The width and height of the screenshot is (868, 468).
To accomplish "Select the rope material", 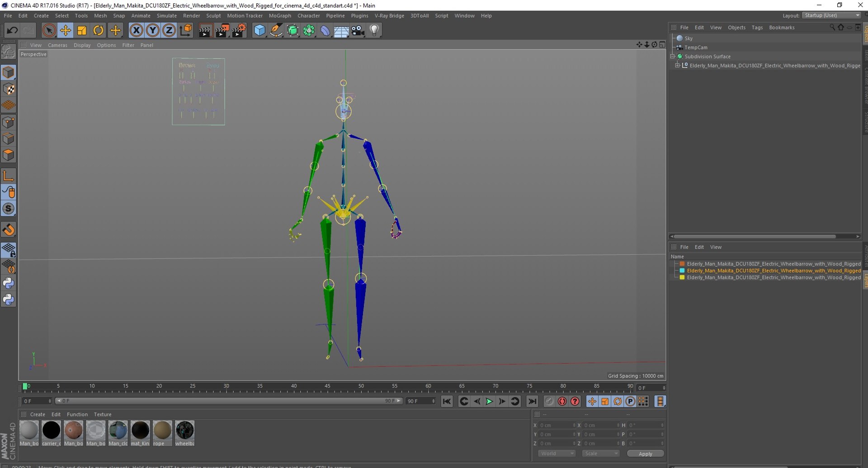I will point(162,433).
